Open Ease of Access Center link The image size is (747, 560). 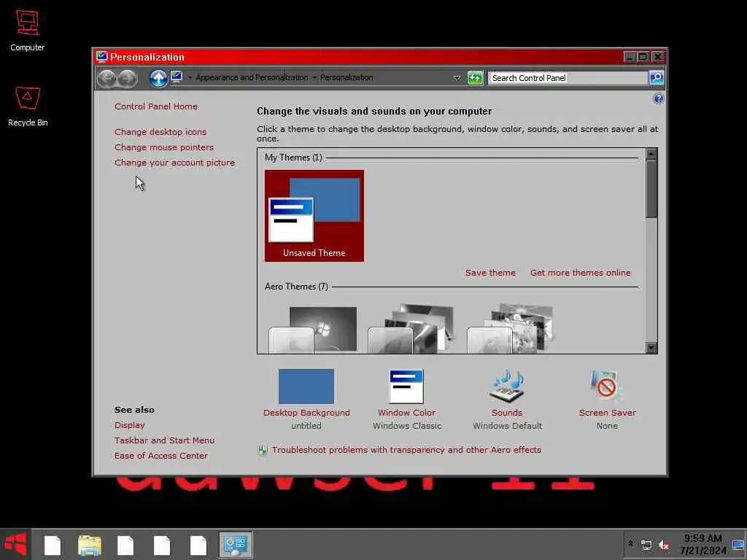click(x=161, y=455)
